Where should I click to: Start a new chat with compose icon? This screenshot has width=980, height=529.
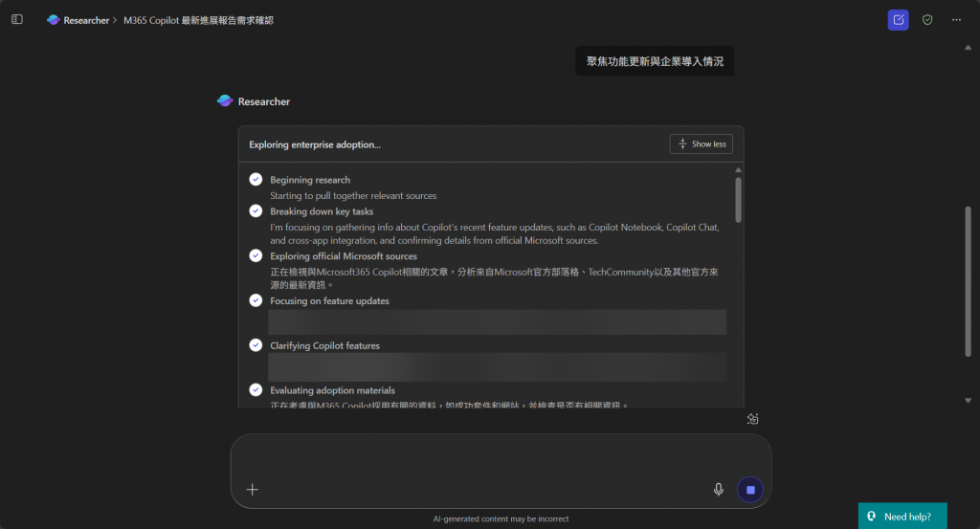(898, 20)
